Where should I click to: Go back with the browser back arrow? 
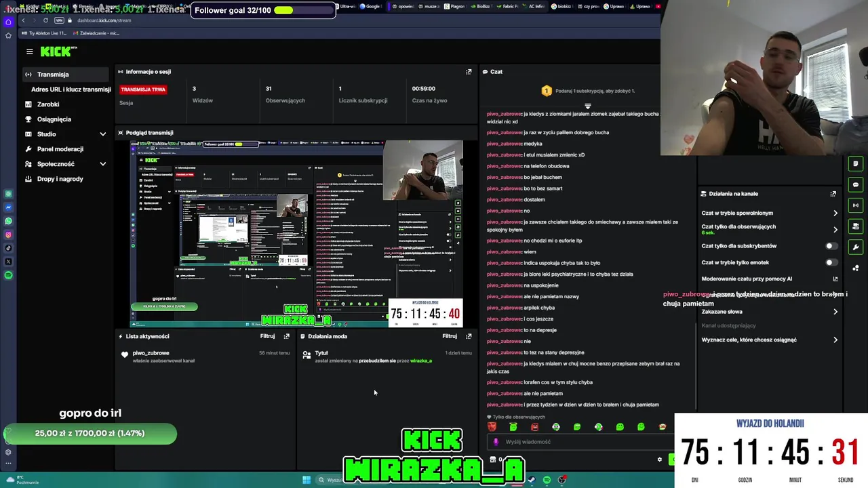coord(23,20)
